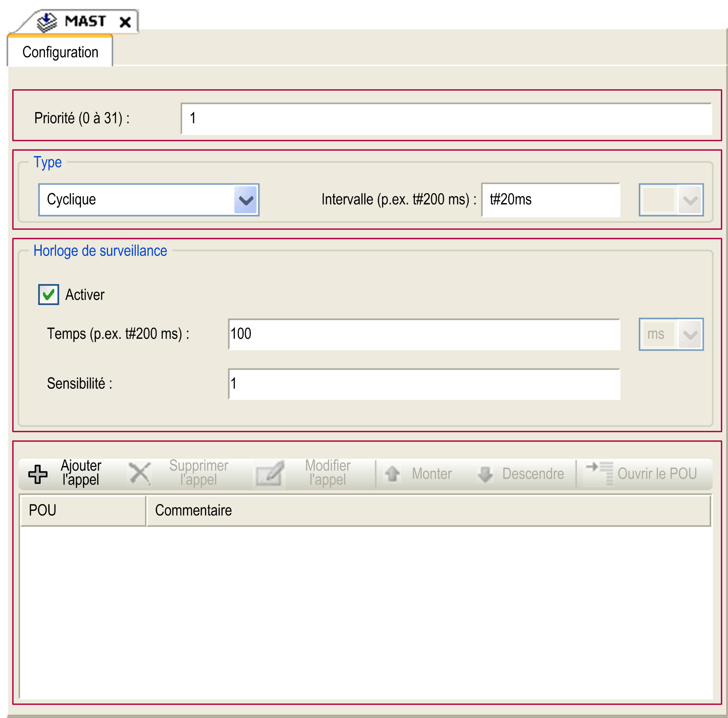This screenshot has width=728, height=718.
Task: Click the Type group label
Action: click(x=48, y=162)
